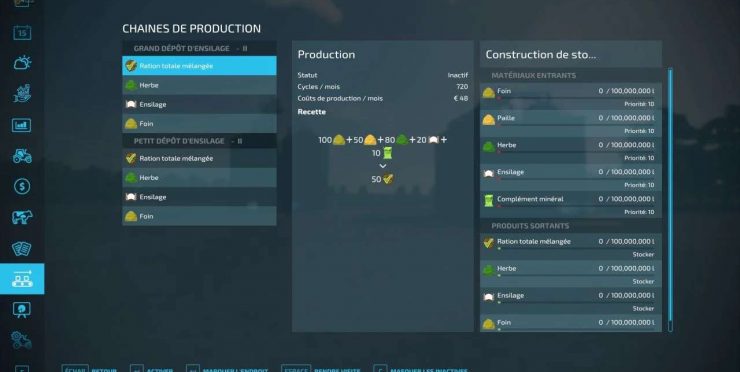Open the tutorial presentation board sidebar icon
Image resolution: width=740 pixels, height=372 pixels.
22,310
